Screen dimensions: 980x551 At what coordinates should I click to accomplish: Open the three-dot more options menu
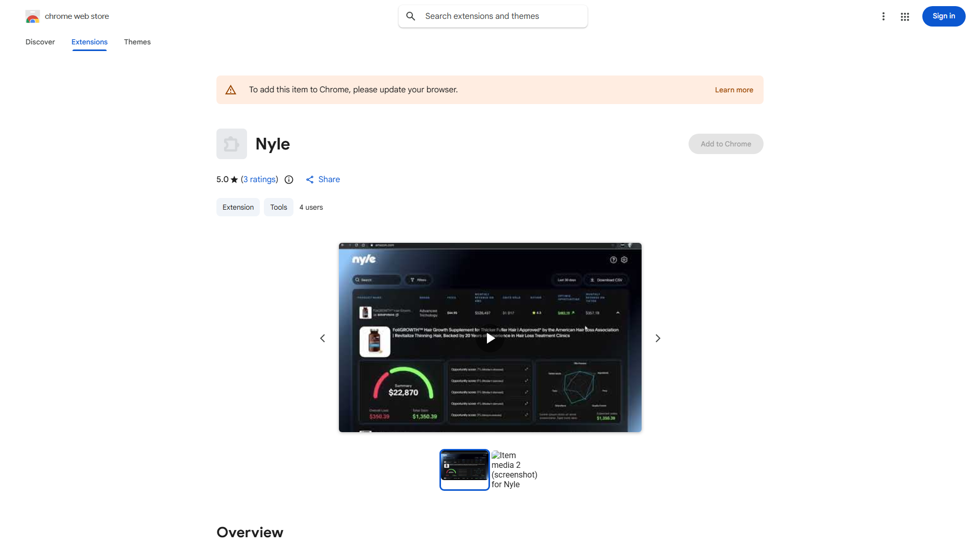click(883, 16)
